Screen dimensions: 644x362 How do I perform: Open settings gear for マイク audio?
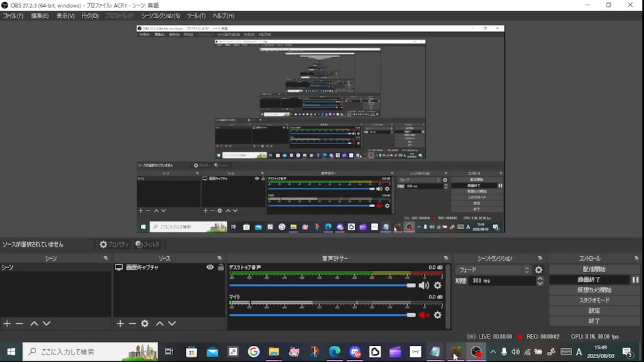[x=438, y=315]
